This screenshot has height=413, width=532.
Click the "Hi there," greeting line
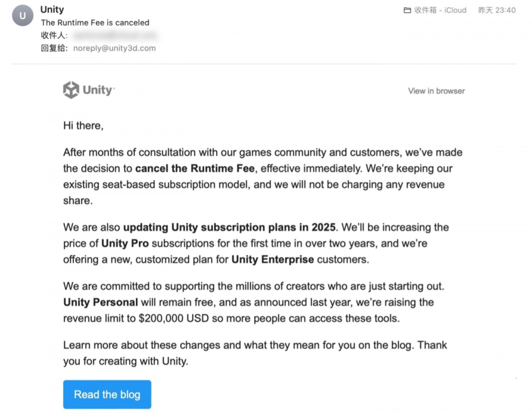83,125
